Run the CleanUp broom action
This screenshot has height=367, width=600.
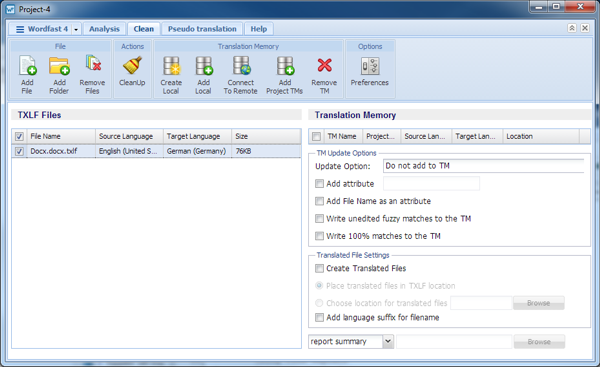point(132,66)
